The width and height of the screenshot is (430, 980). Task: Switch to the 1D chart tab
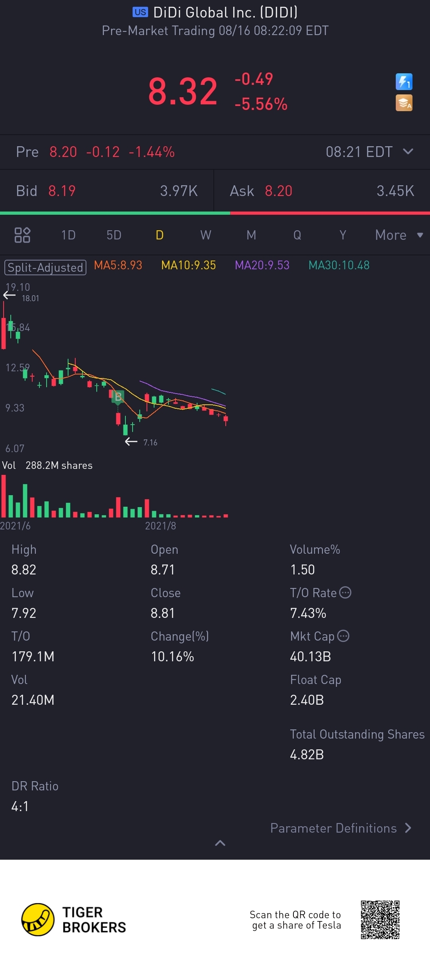pyautogui.click(x=68, y=235)
